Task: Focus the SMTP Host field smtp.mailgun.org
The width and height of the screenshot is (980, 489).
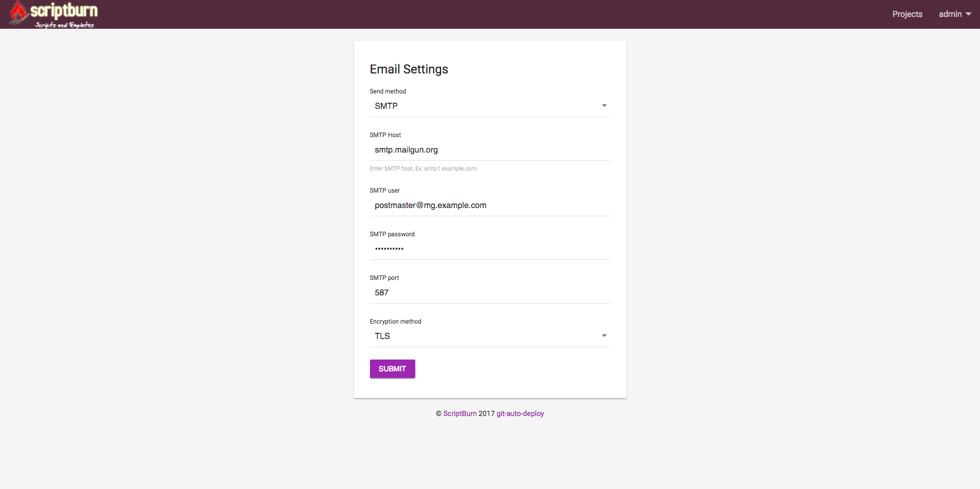Action: pos(489,150)
